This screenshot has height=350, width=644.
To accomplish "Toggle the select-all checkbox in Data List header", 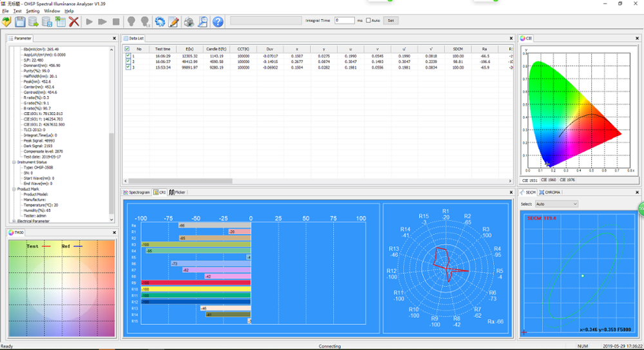I will [128, 48].
